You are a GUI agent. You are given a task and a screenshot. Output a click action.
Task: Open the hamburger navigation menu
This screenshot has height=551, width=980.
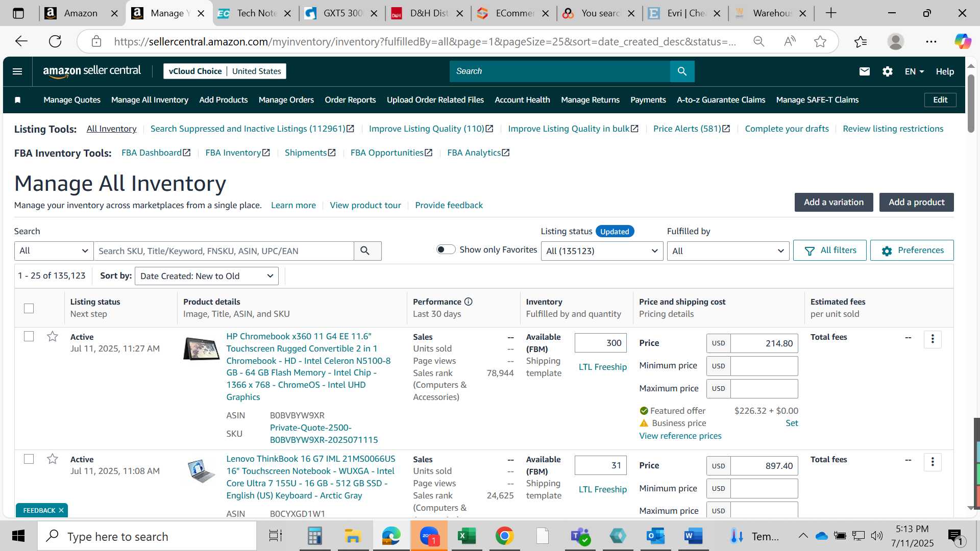click(x=17, y=71)
